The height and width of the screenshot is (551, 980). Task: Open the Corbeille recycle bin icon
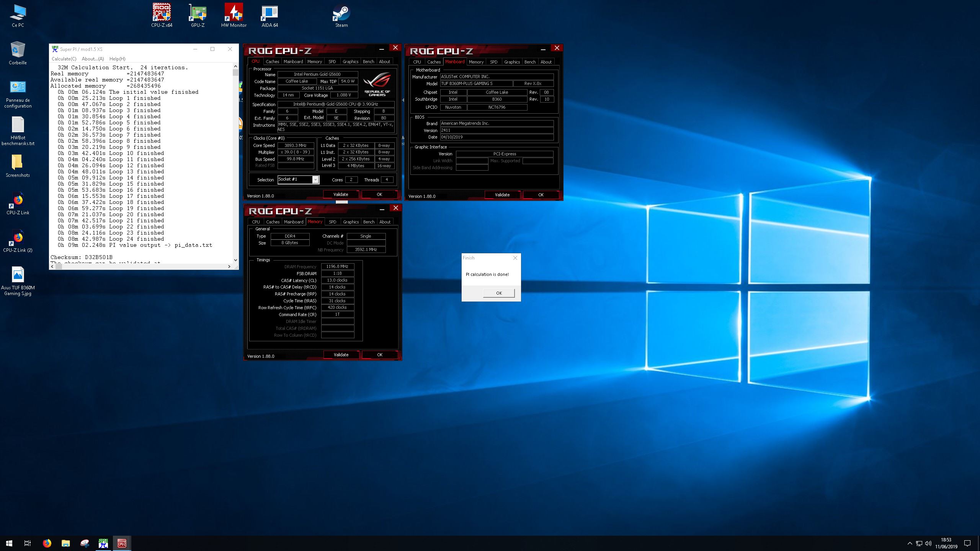pos(18,54)
